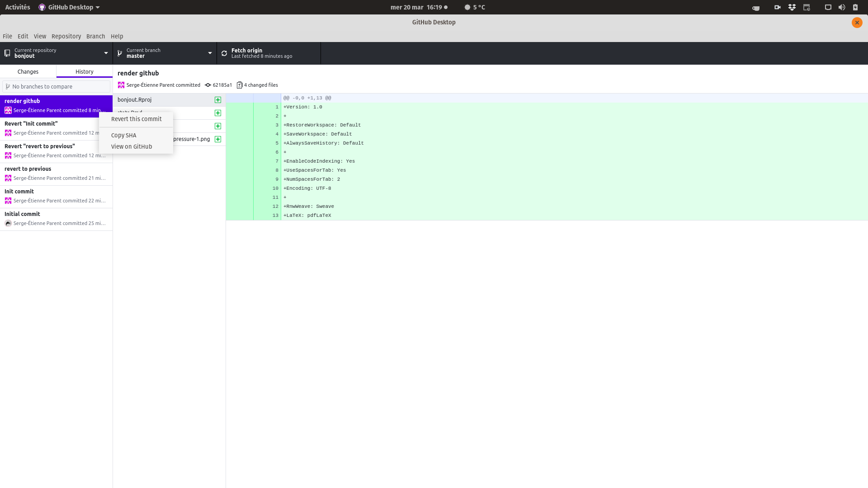Click the commit SHA icon next to 62185a1

208,85
